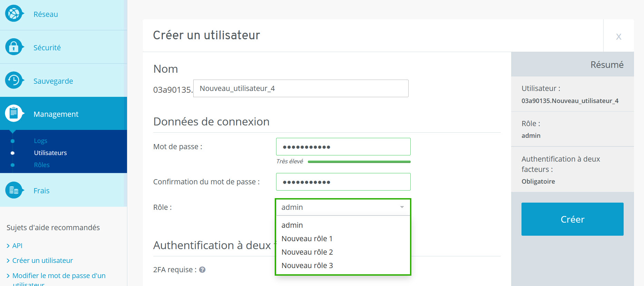This screenshot has height=286, width=644.
Task: Go to the Logs submenu
Action: coord(40,141)
